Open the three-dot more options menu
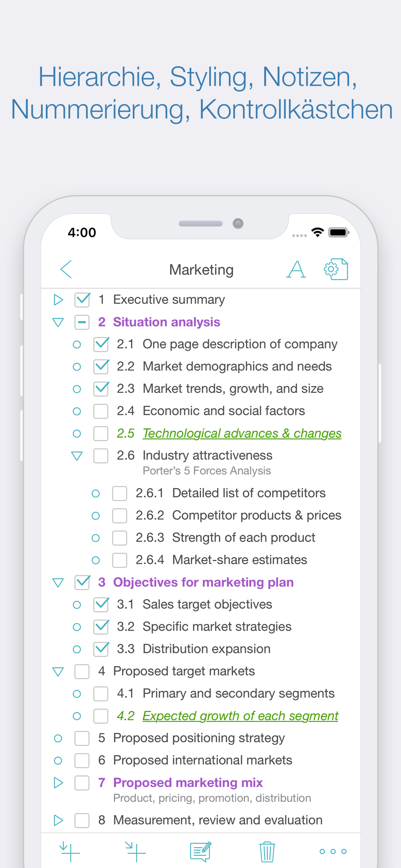 click(x=333, y=852)
